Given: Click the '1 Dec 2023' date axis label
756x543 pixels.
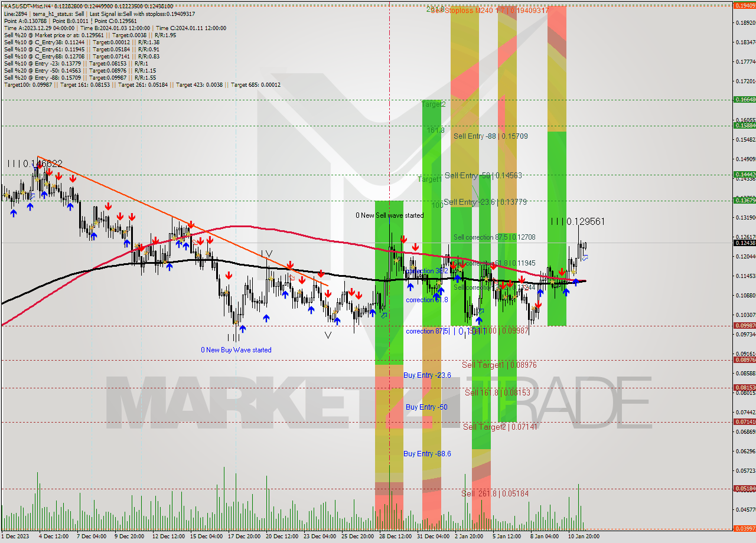Looking at the screenshot, I should 15,537.
